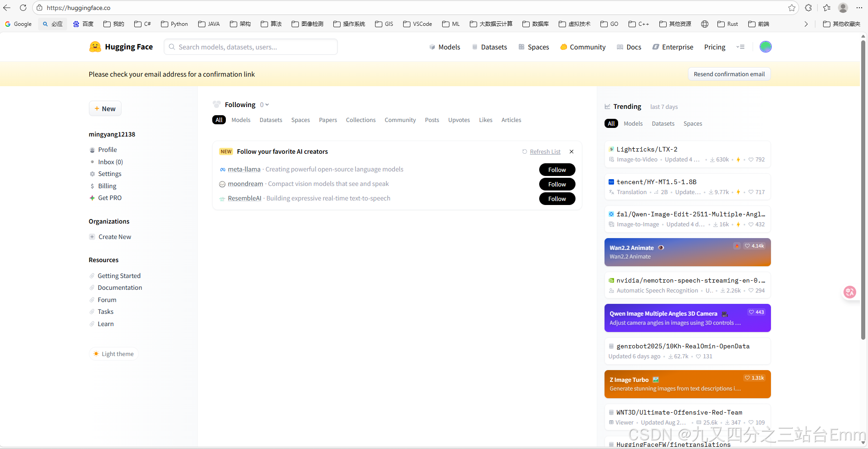This screenshot has width=868, height=449.
Task: Open the Google bookmark
Action: (x=18, y=24)
